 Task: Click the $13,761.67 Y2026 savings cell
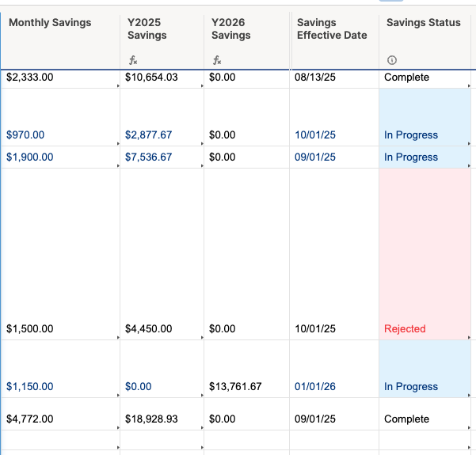click(235, 387)
